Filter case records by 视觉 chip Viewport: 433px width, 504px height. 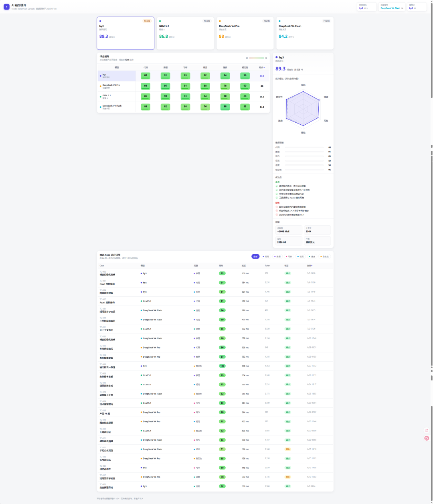coord(301,256)
